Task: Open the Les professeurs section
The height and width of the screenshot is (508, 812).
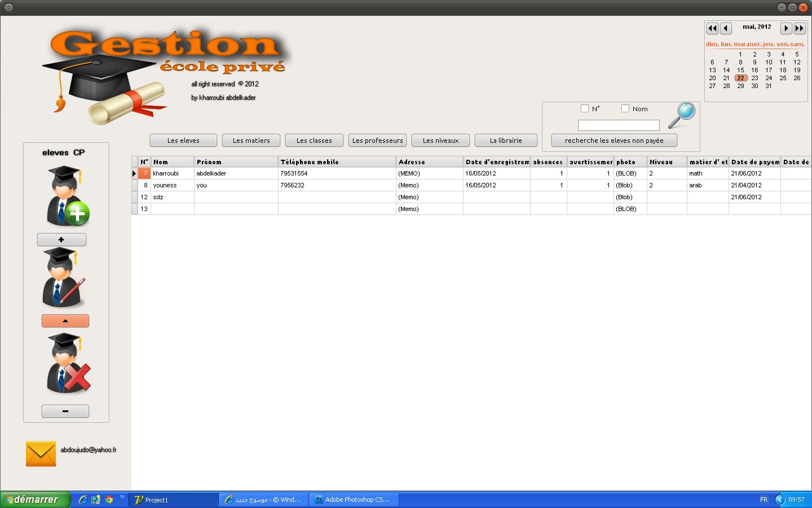Action: point(377,141)
